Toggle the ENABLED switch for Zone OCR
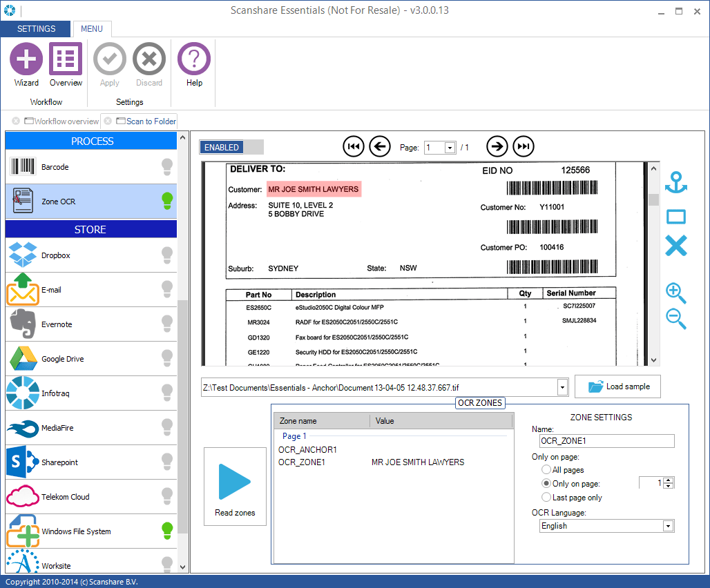 (x=231, y=148)
